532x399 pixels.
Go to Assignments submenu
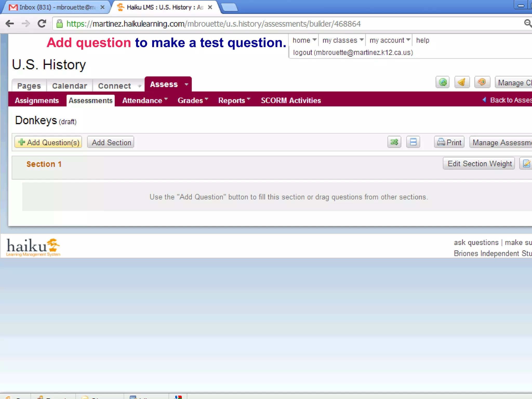pyautogui.click(x=37, y=101)
